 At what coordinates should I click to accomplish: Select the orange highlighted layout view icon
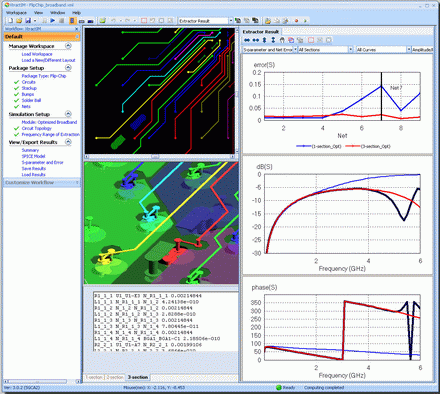pyautogui.click(x=72, y=21)
